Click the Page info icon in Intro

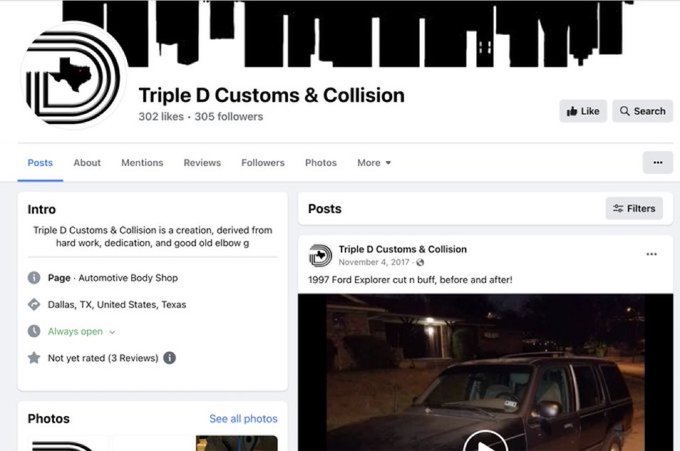click(x=34, y=278)
